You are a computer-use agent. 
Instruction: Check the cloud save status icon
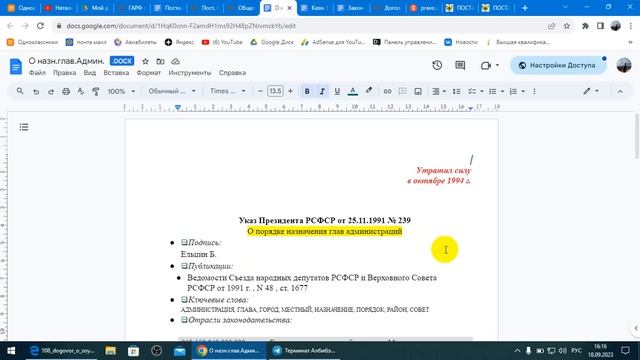pyautogui.click(x=176, y=61)
